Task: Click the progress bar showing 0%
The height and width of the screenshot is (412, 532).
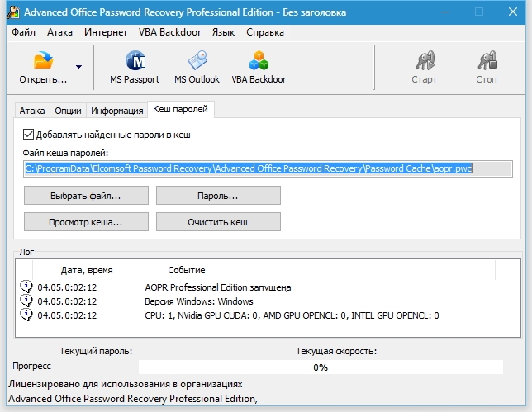Action: point(321,367)
